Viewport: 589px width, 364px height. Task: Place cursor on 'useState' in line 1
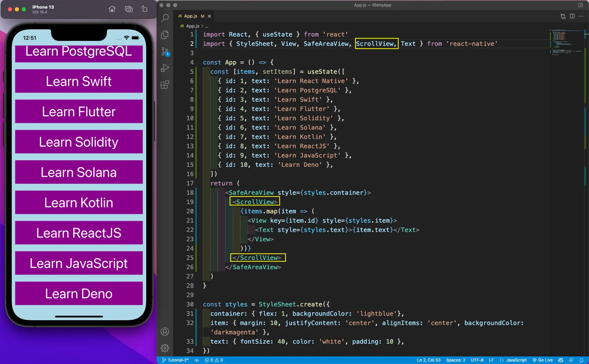277,34
